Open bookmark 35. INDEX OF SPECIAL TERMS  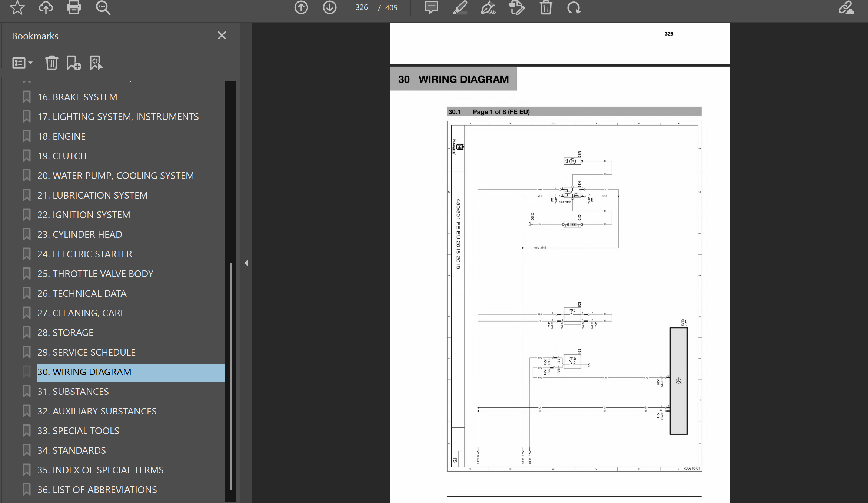[100, 470]
